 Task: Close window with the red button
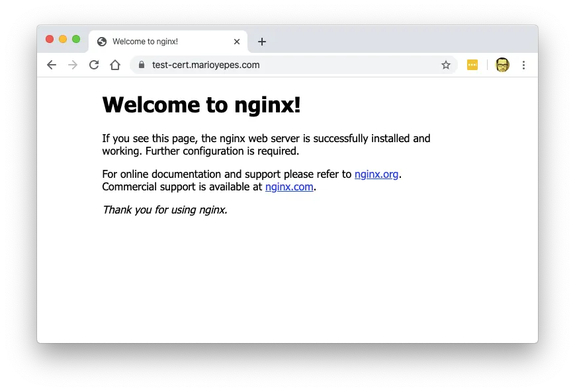point(50,39)
